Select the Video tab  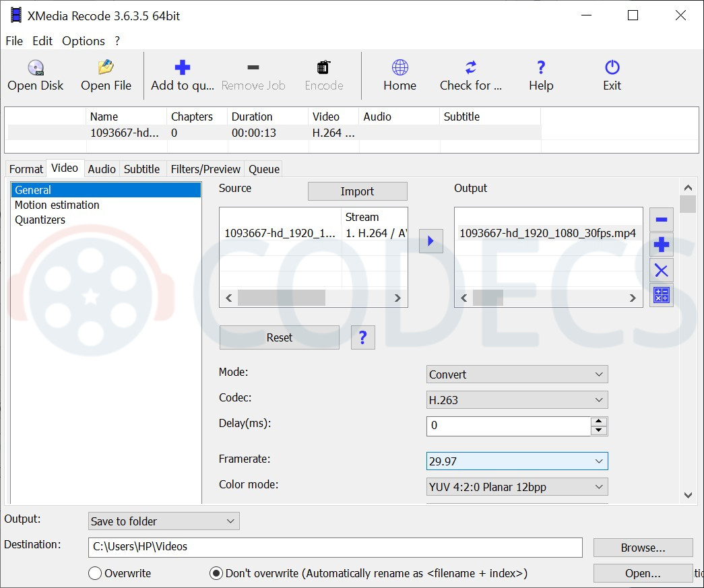65,168
